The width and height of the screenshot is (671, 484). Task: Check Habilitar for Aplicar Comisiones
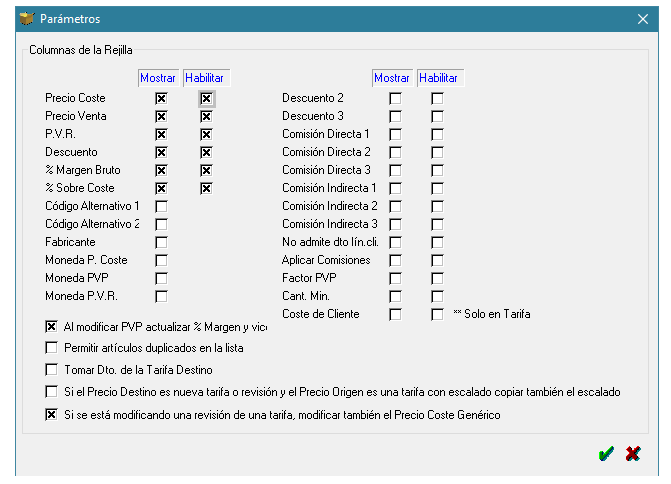(437, 260)
